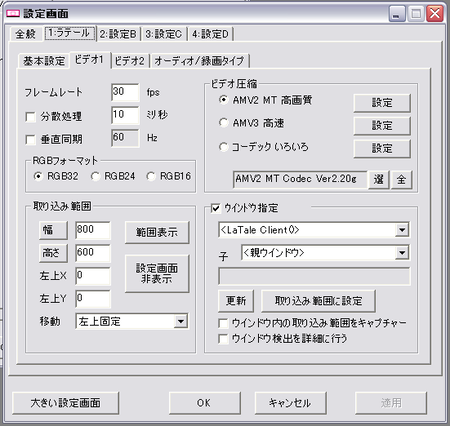Click the キャンセル button
Viewport: 450px width, 426px height.
290,403
